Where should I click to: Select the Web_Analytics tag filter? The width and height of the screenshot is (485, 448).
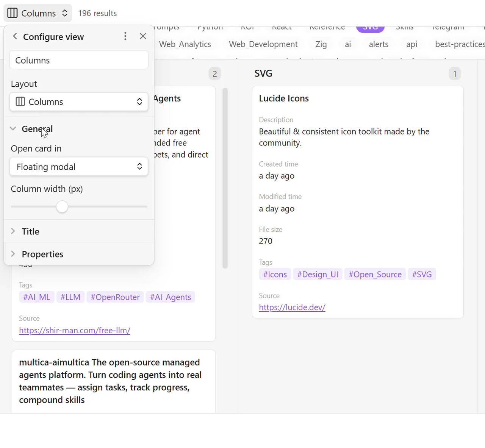[185, 44]
